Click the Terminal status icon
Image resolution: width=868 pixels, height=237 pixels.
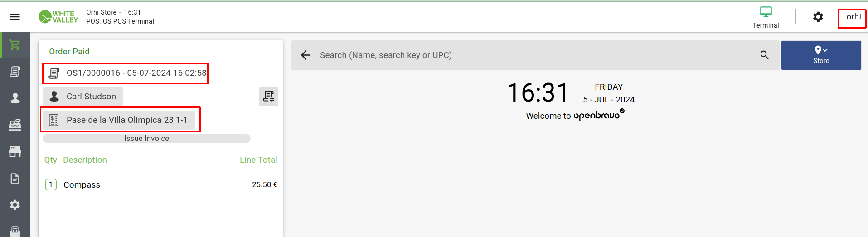766,17
